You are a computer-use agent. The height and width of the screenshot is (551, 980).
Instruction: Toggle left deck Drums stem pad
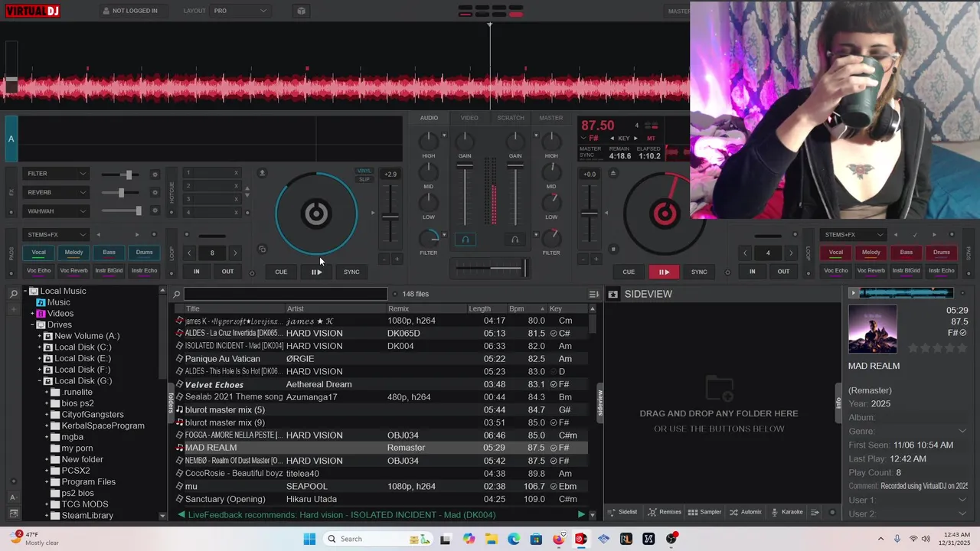tap(144, 253)
